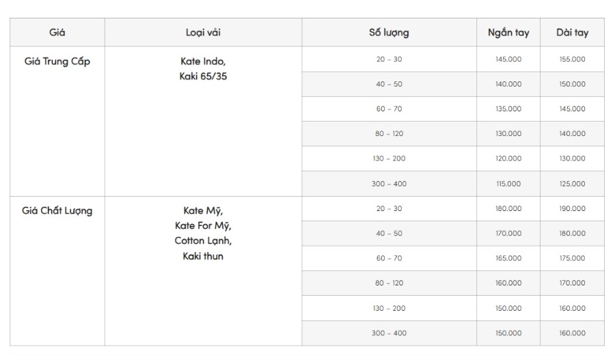
Task: Click the 125.000 long-sleeve price
Action: pos(572,184)
